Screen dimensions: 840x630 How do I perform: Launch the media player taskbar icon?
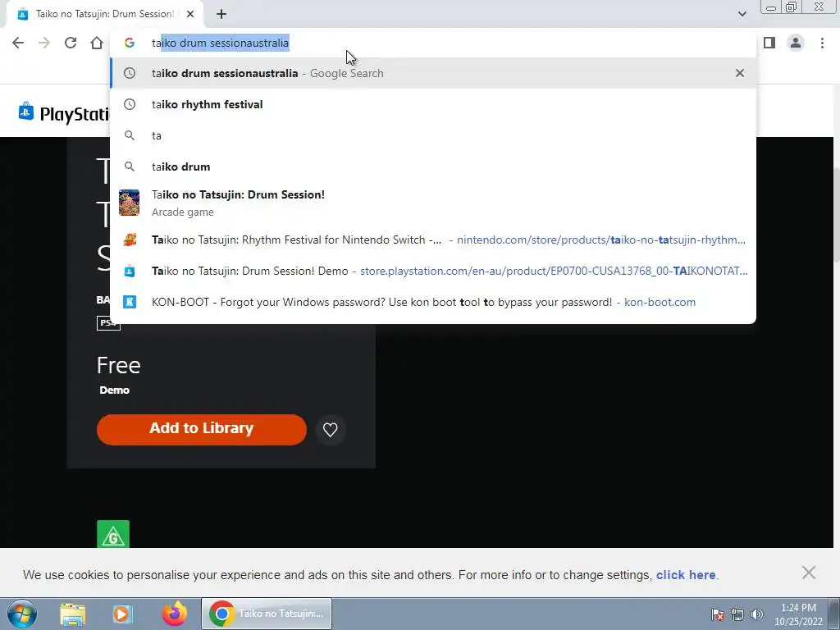click(122, 614)
